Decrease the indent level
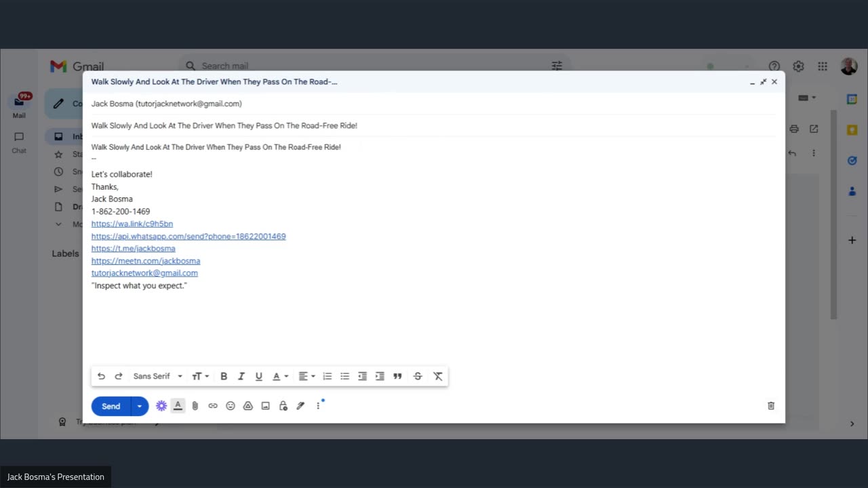Viewport: 868px width, 488px height. tap(363, 376)
